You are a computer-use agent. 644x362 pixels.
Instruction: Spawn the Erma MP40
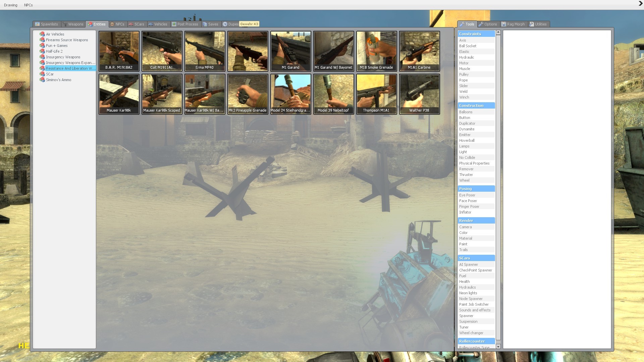[x=205, y=51]
